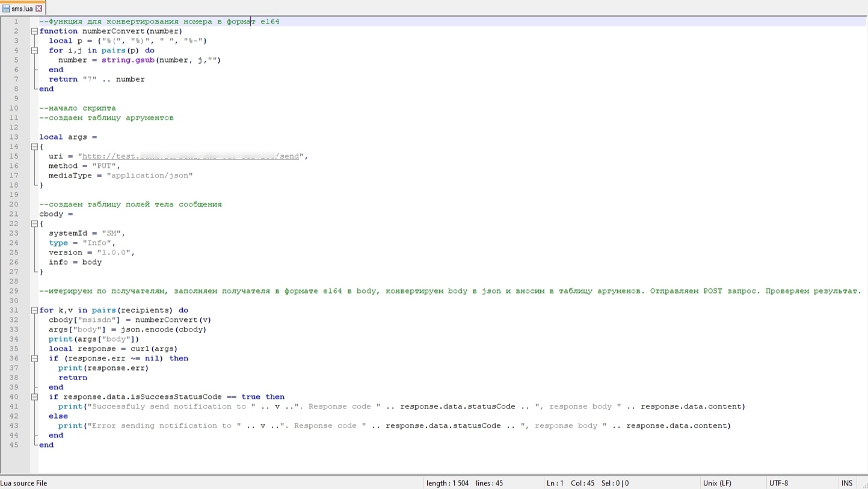Click line number 29 in the margin
868x489 pixels.
[x=14, y=291]
